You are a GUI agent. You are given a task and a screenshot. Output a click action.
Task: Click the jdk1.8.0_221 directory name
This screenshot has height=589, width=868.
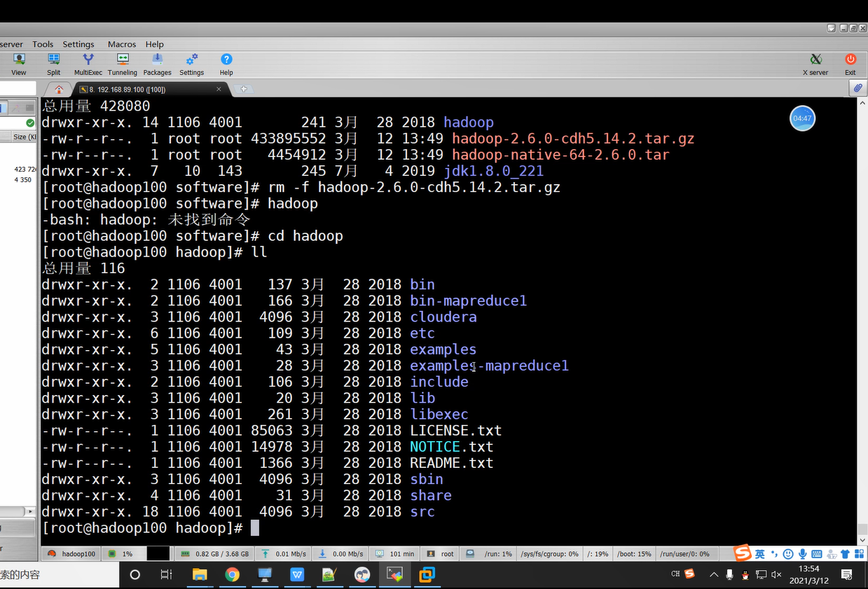(493, 171)
